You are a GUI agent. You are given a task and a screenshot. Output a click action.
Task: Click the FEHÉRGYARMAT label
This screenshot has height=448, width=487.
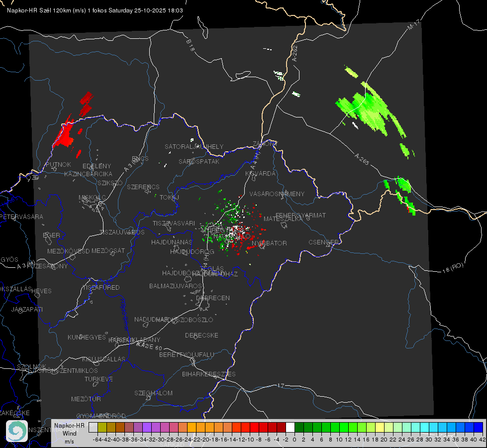[x=300, y=215]
